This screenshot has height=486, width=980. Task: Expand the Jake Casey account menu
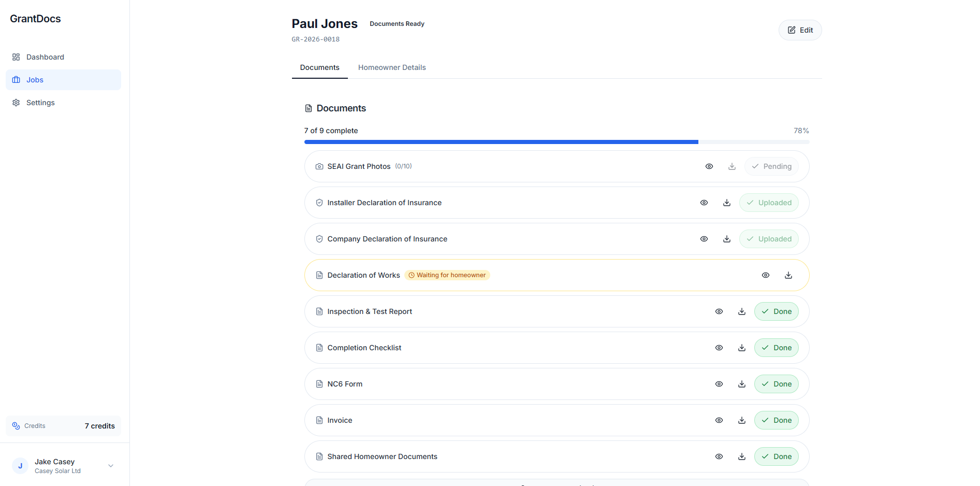pos(64,466)
